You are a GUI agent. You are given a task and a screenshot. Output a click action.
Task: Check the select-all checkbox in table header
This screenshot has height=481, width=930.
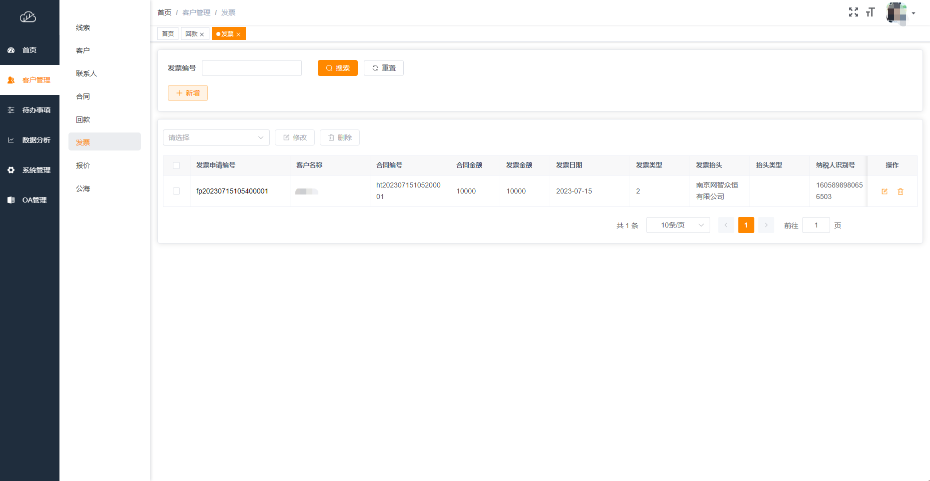[x=177, y=165]
